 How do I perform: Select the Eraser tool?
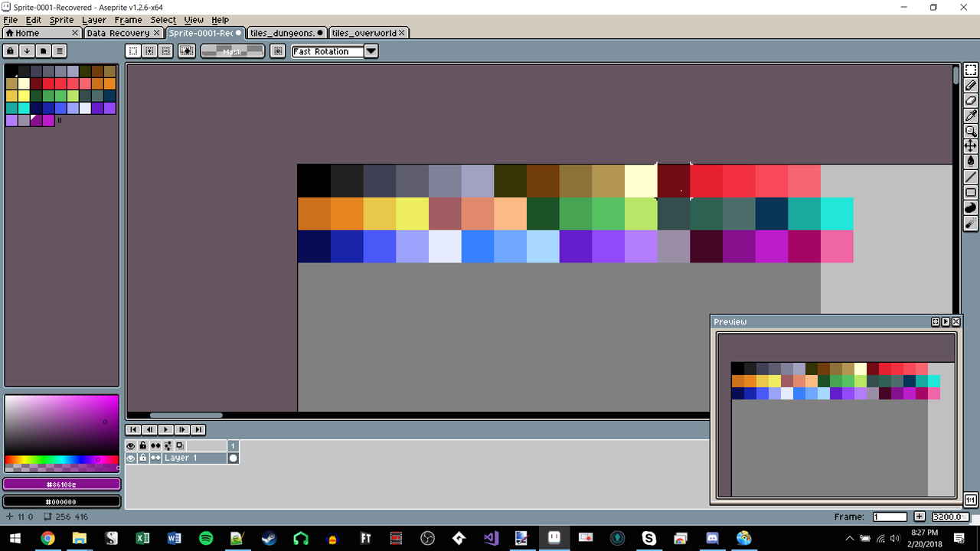pyautogui.click(x=971, y=101)
